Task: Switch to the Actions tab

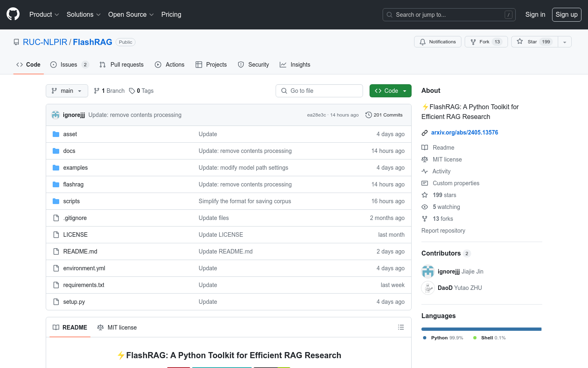Action: [169, 65]
